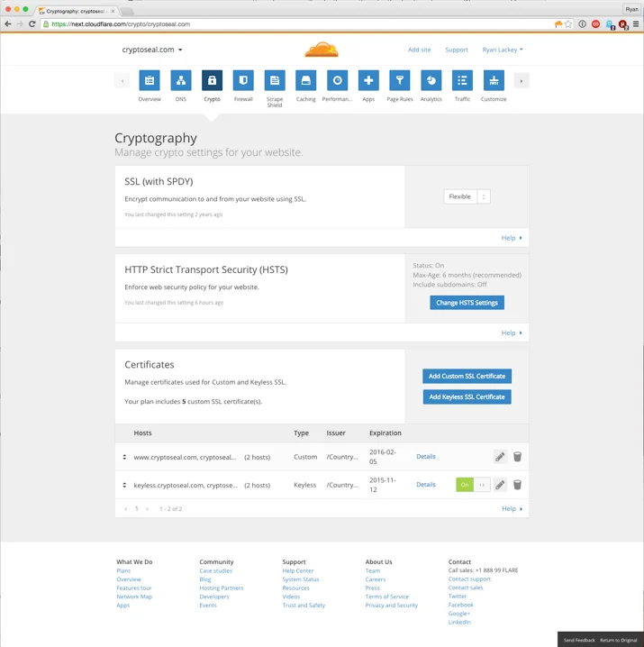Toggle the keyless certificate On switch
The image size is (644, 647).
[x=473, y=485]
